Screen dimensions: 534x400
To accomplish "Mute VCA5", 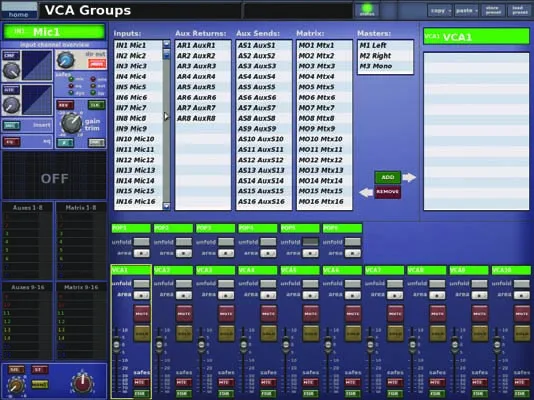I will (311, 314).
